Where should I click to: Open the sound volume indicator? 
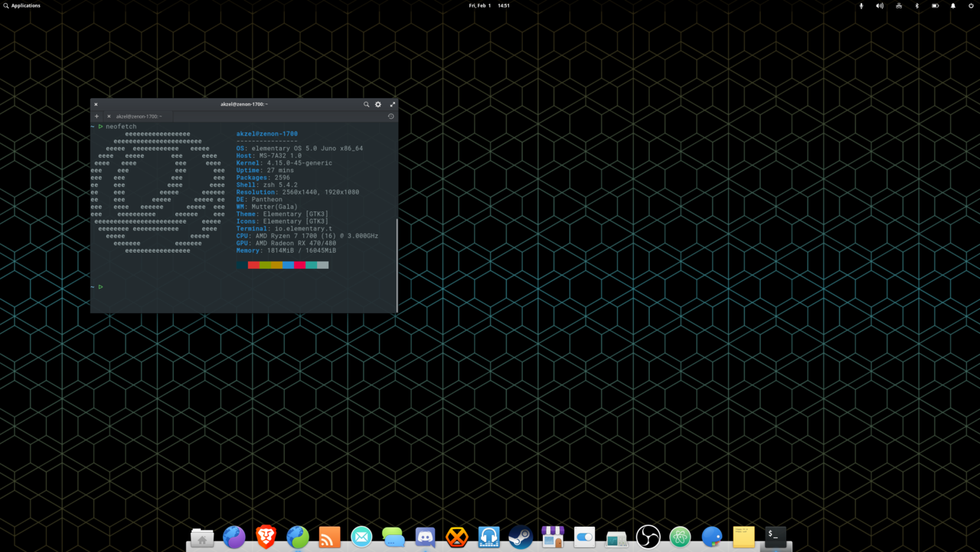(880, 5)
